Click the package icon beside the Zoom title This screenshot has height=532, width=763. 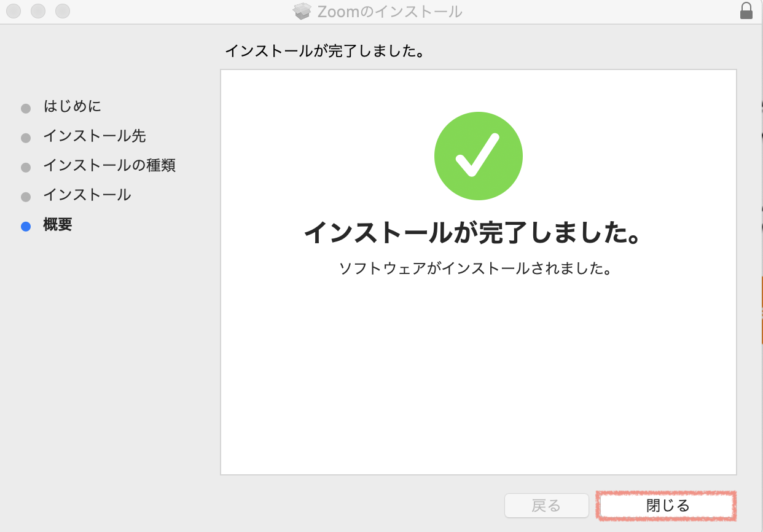click(302, 11)
